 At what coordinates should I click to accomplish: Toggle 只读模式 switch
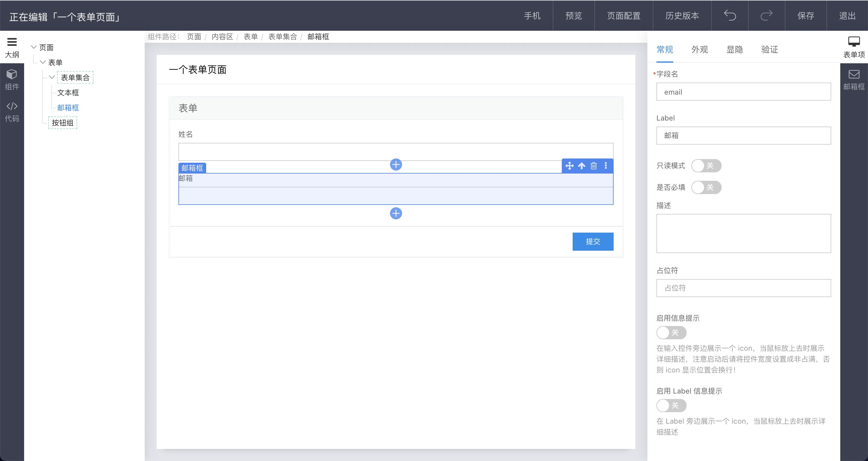706,166
